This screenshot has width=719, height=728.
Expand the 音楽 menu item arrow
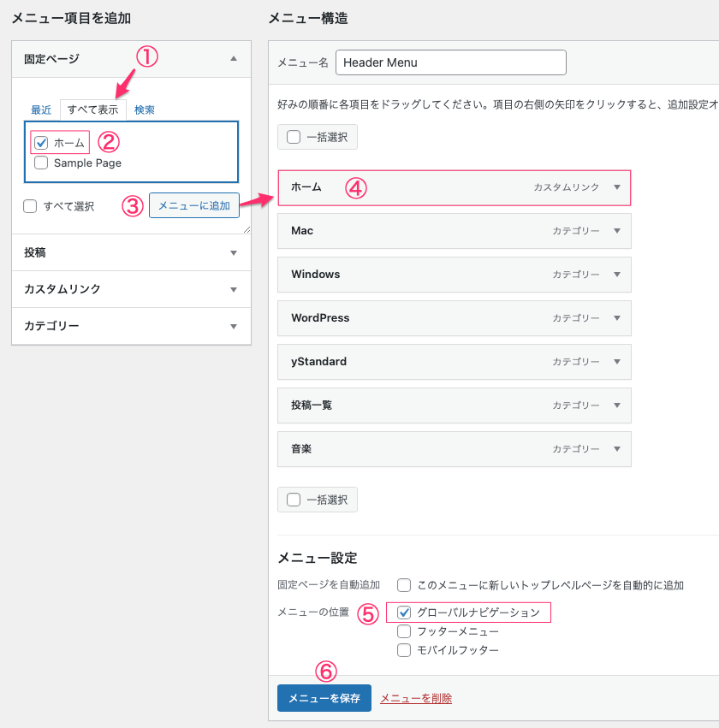(616, 449)
